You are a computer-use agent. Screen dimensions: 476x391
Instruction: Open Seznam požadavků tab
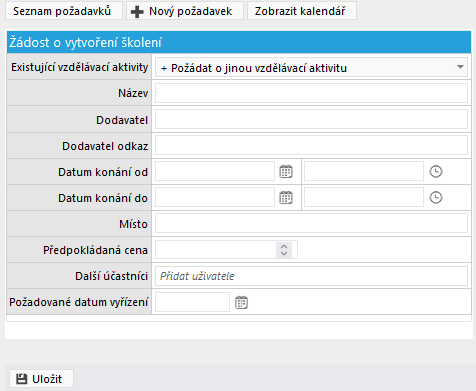64,11
